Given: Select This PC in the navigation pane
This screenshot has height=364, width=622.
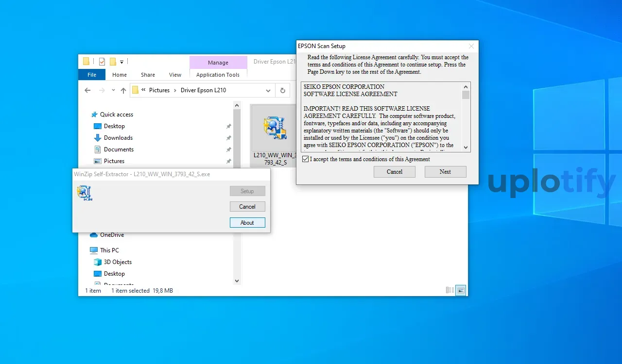Looking at the screenshot, I should click(109, 250).
